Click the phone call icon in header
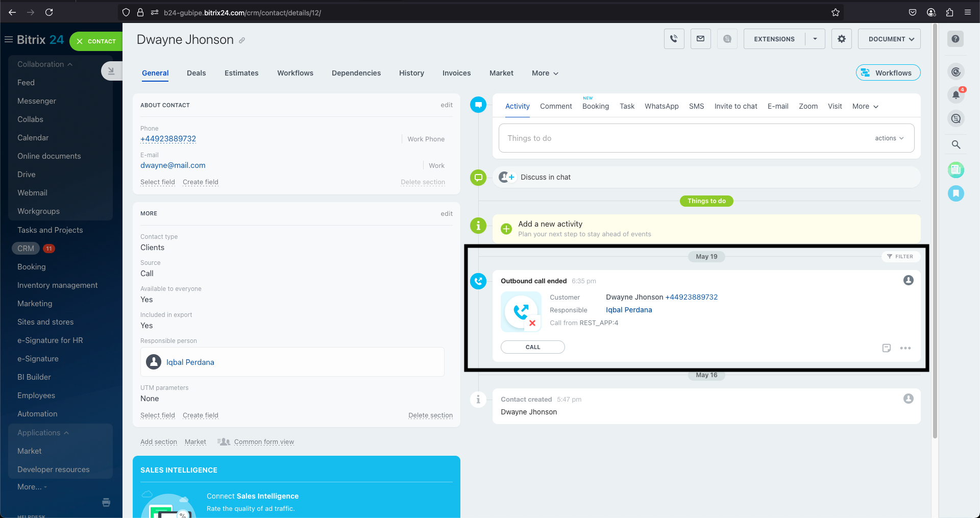 [674, 39]
